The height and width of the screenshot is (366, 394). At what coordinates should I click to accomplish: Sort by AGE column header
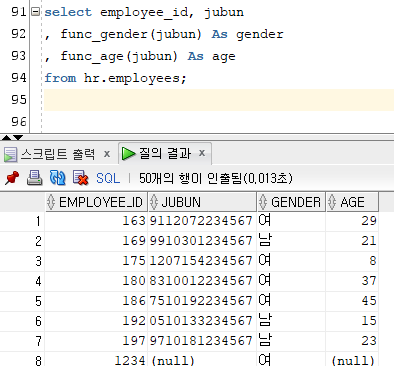tap(352, 202)
